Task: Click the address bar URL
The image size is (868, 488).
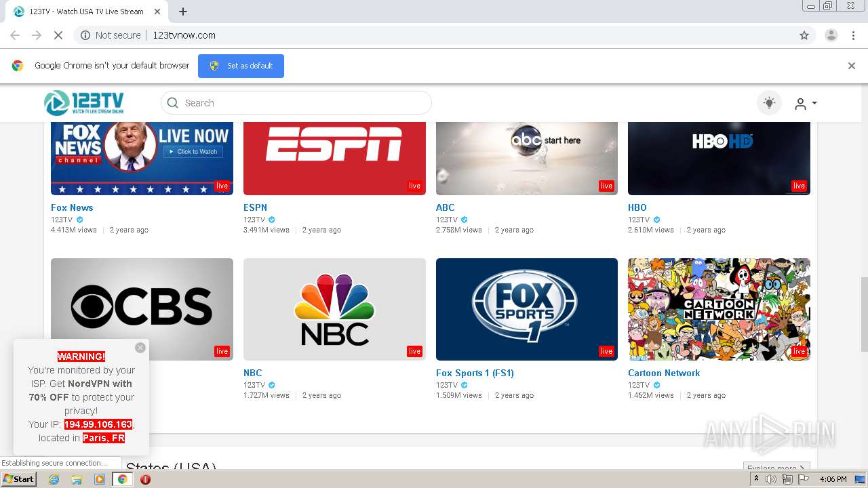Action: [184, 35]
